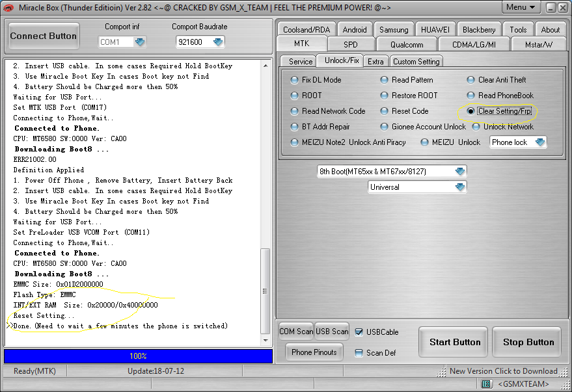Select Clear Anti Theft option
The image size is (572, 392).
[x=471, y=80]
